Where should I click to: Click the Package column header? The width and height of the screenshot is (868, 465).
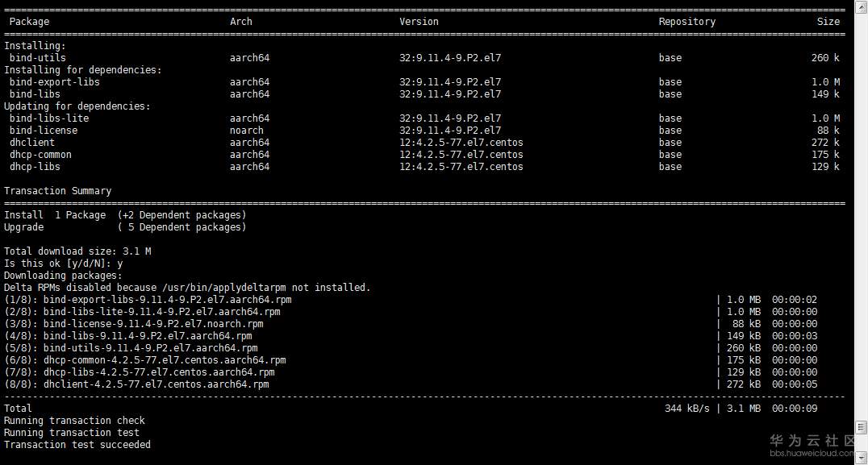[29, 22]
